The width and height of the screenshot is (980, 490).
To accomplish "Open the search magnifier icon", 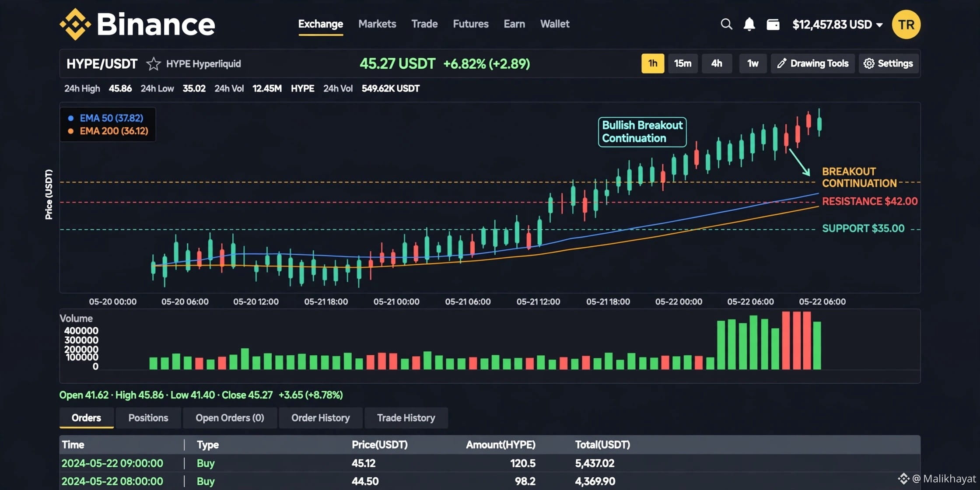I will (726, 24).
